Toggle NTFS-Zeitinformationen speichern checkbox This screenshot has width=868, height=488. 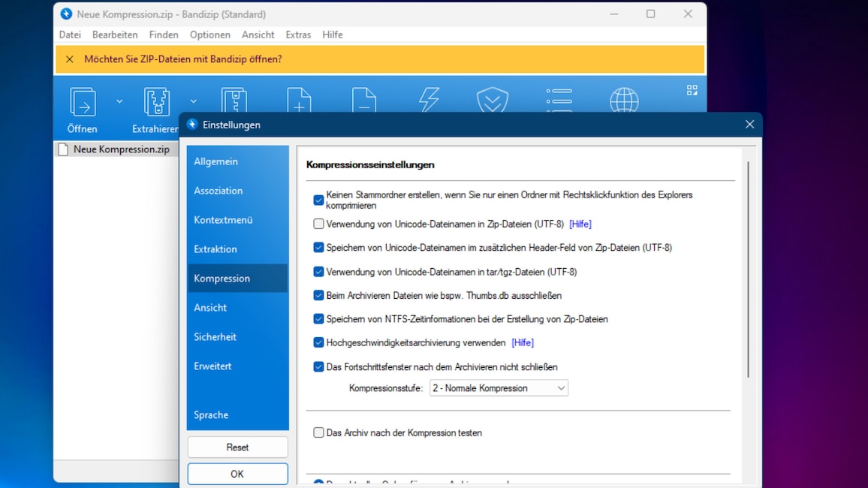(x=318, y=318)
